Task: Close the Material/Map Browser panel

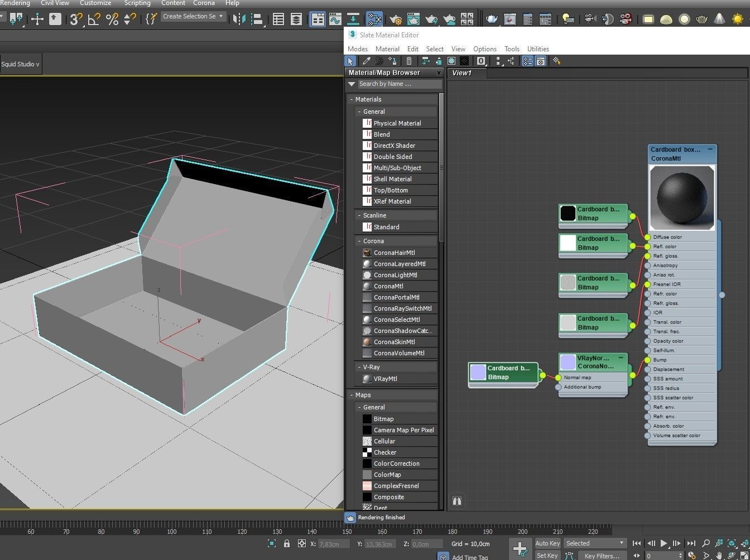Action: pyautogui.click(x=439, y=73)
